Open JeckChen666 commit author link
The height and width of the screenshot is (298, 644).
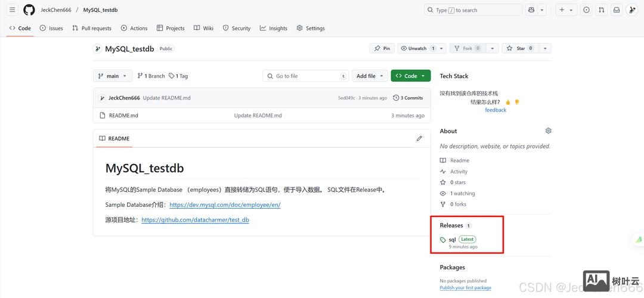tap(124, 98)
